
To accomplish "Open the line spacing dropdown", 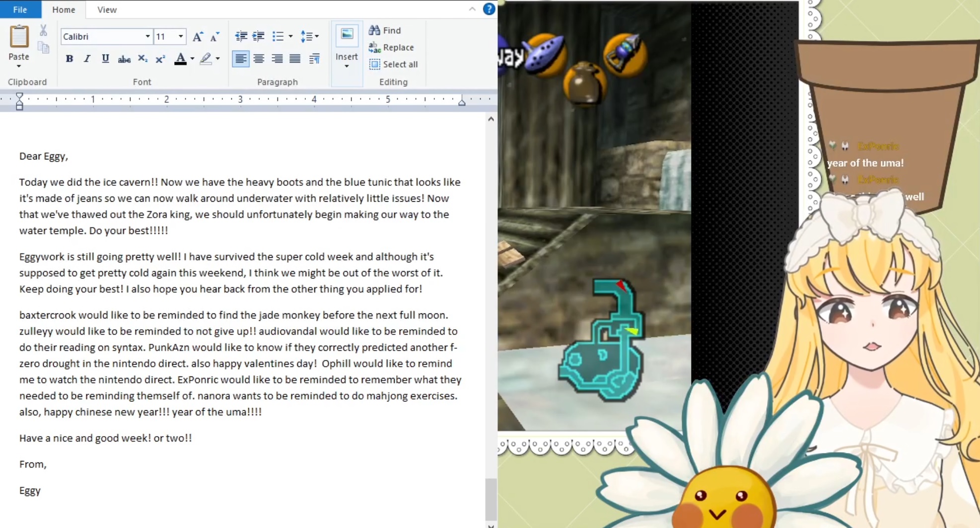I will coord(309,36).
